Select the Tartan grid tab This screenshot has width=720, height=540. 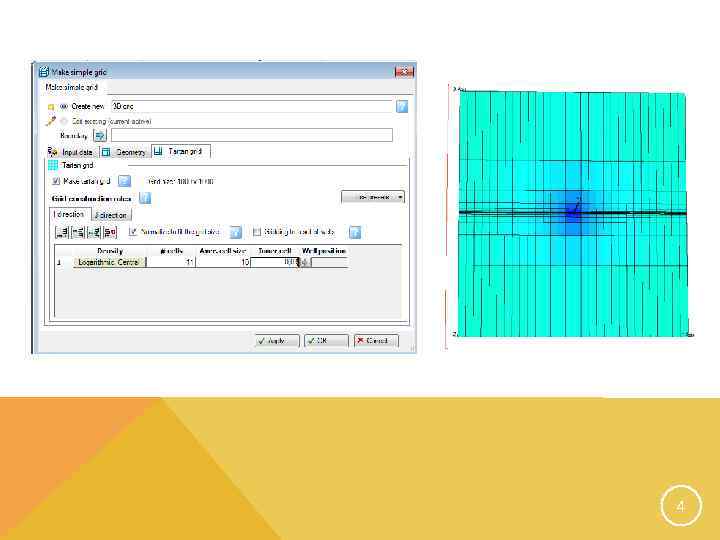[181, 151]
